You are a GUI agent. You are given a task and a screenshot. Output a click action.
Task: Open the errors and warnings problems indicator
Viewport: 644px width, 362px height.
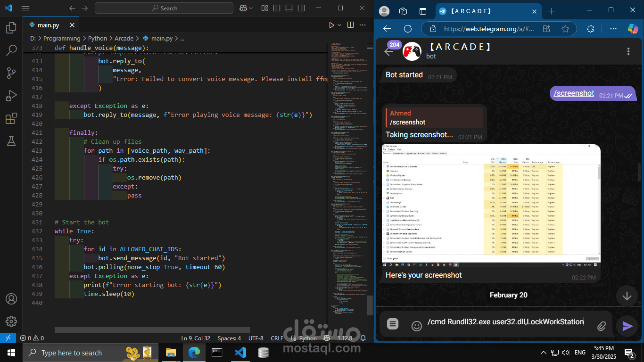tap(32, 338)
